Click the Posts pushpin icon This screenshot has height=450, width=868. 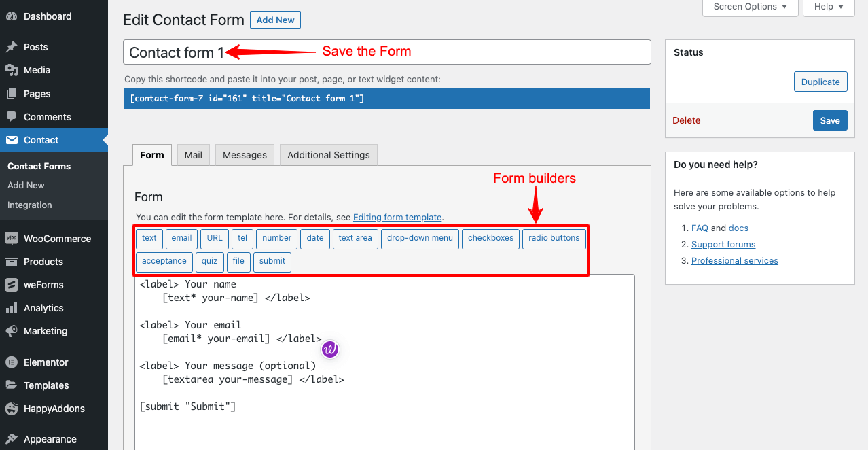(12, 47)
